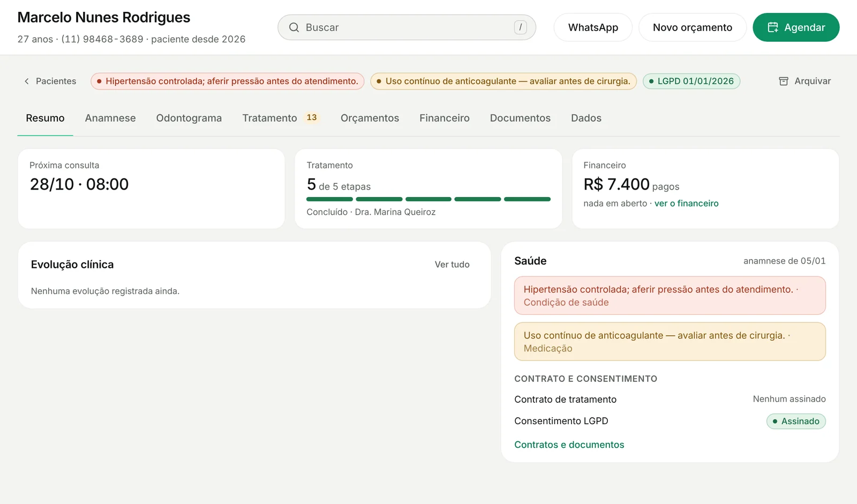857x504 pixels.
Task: Click the calendar icon on the Agendar button
Action: pyautogui.click(x=773, y=27)
